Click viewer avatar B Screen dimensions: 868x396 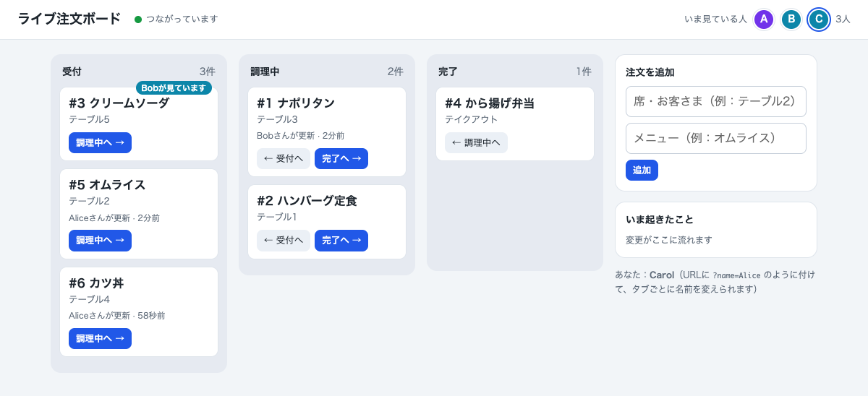(x=791, y=20)
